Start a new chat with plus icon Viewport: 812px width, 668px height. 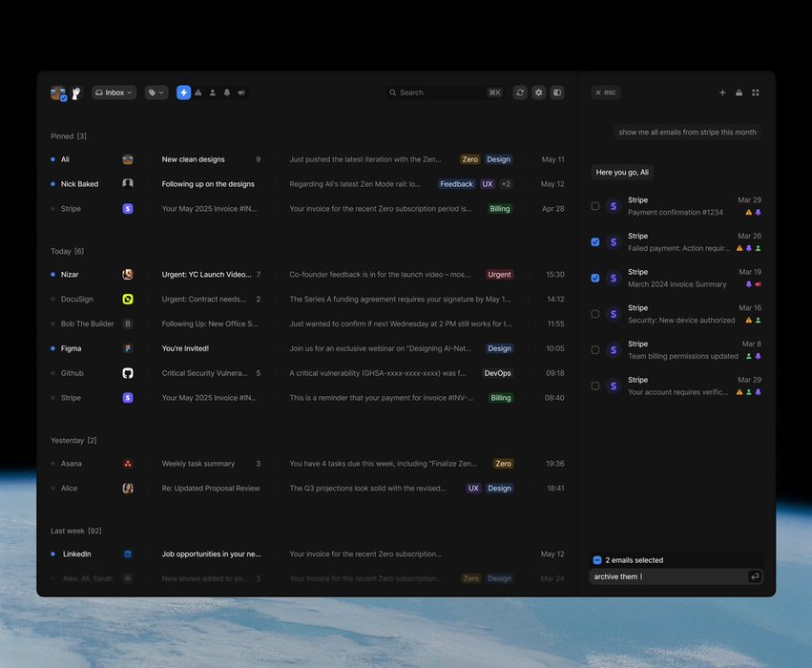pyautogui.click(x=722, y=93)
